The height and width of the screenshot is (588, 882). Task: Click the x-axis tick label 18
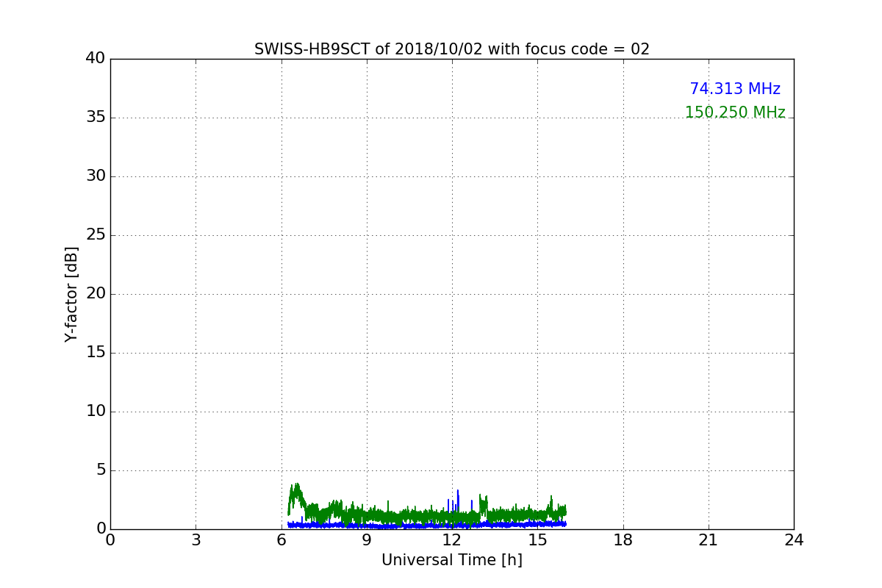click(623, 540)
